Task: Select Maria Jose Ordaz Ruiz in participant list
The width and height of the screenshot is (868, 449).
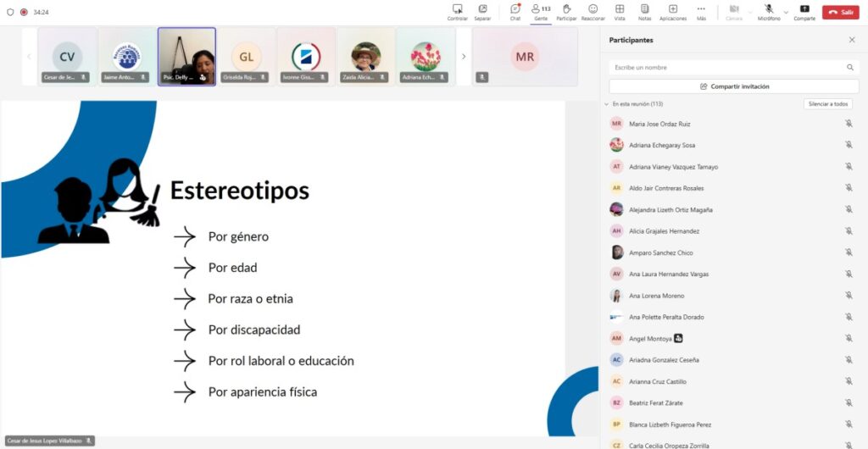Action: [x=659, y=124]
